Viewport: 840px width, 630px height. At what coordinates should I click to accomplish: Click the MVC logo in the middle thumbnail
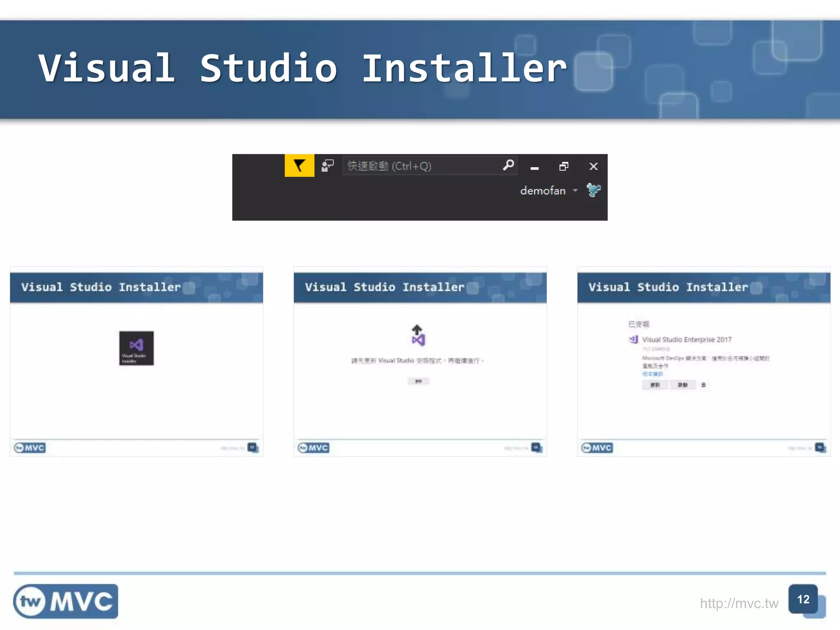pos(313,447)
